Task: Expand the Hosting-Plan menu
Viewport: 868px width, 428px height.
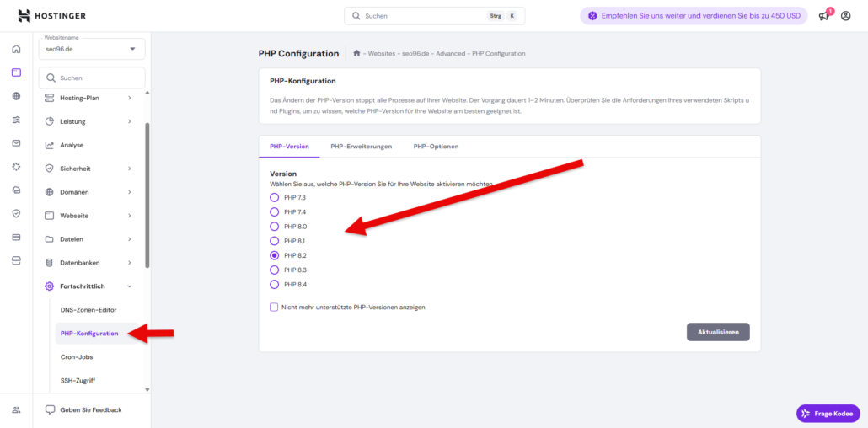Action: pyautogui.click(x=88, y=98)
